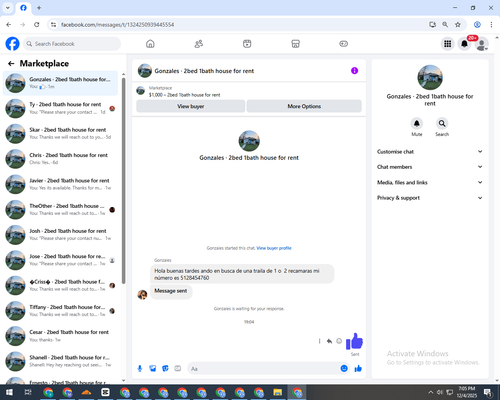Search within the conversation

pyautogui.click(x=442, y=124)
